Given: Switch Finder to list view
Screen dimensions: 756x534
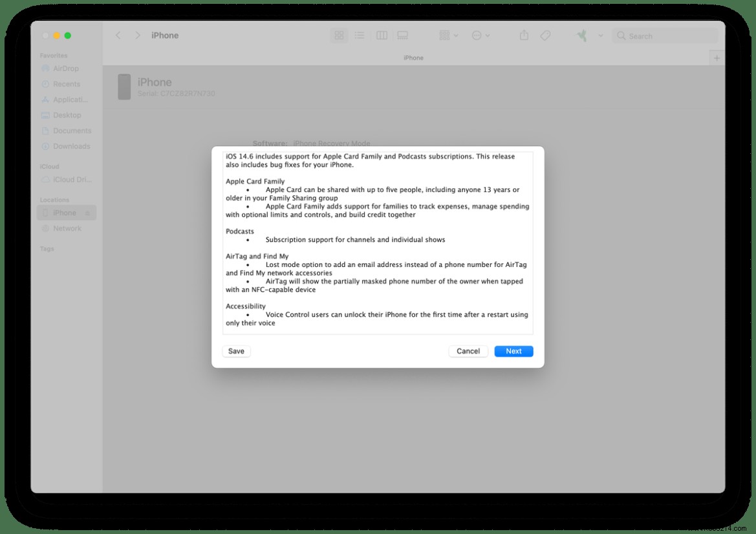Looking at the screenshot, I should 360,36.
